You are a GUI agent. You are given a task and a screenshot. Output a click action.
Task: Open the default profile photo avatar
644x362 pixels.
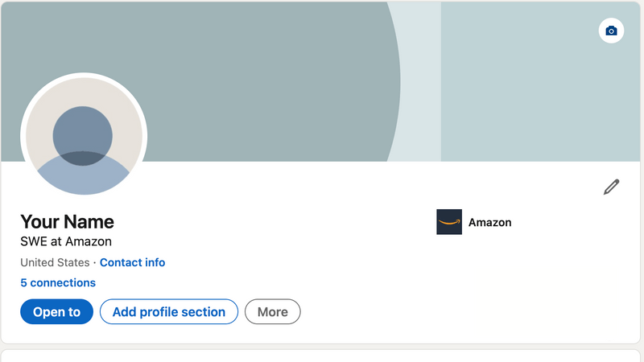pyautogui.click(x=84, y=136)
